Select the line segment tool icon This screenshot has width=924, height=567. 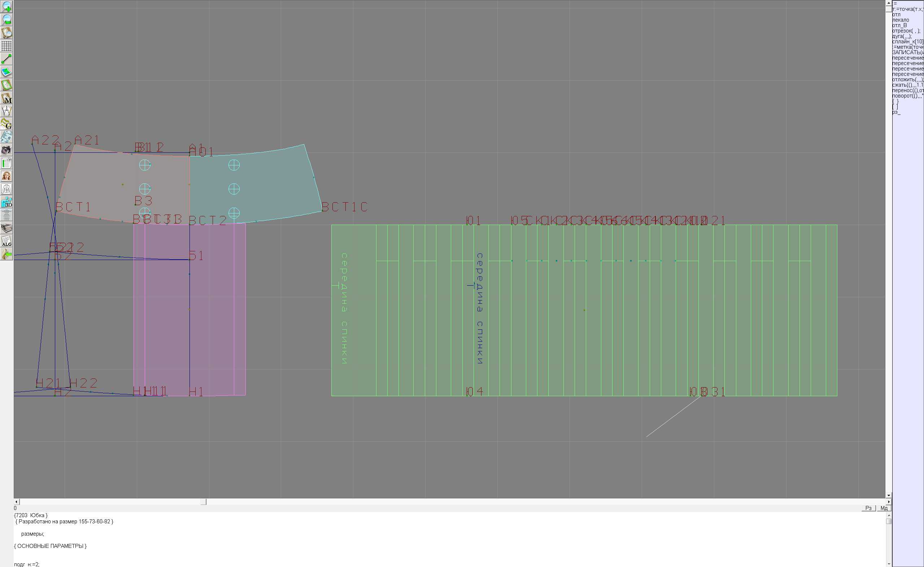pyautogui.click(x=6, y=59)
